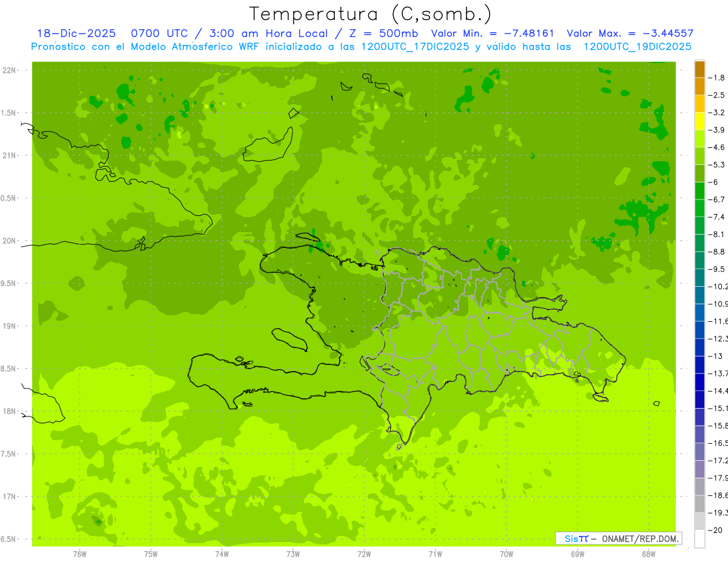728x562 pixels.
Task: Pick the lime swatch between -3.9 and -4.6
Action: (x=699, y=139)
